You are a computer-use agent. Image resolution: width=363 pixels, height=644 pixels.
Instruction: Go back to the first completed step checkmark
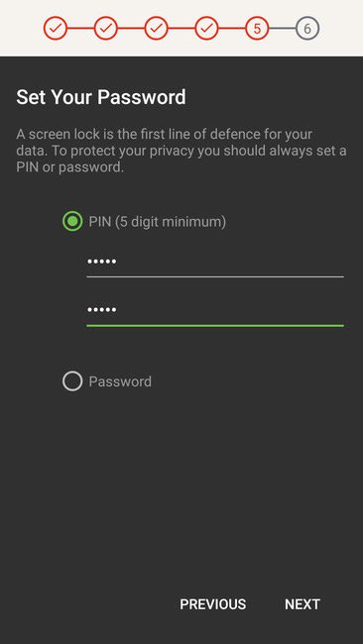click(56, 29)
